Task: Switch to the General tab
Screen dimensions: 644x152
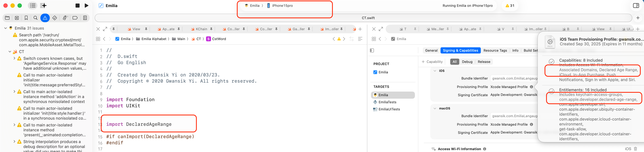Action: pyautogui.click(x=431, y=50)
